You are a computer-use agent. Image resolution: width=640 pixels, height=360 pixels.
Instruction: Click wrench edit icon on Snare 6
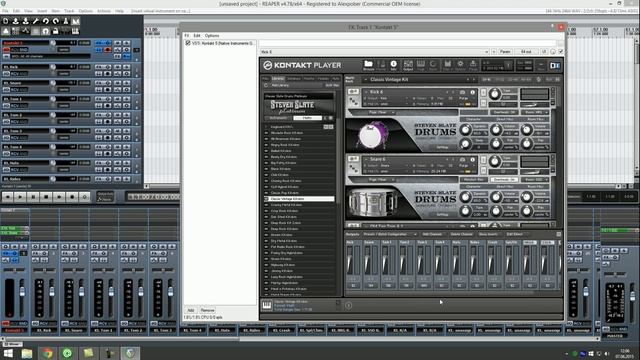click(353, 159)
